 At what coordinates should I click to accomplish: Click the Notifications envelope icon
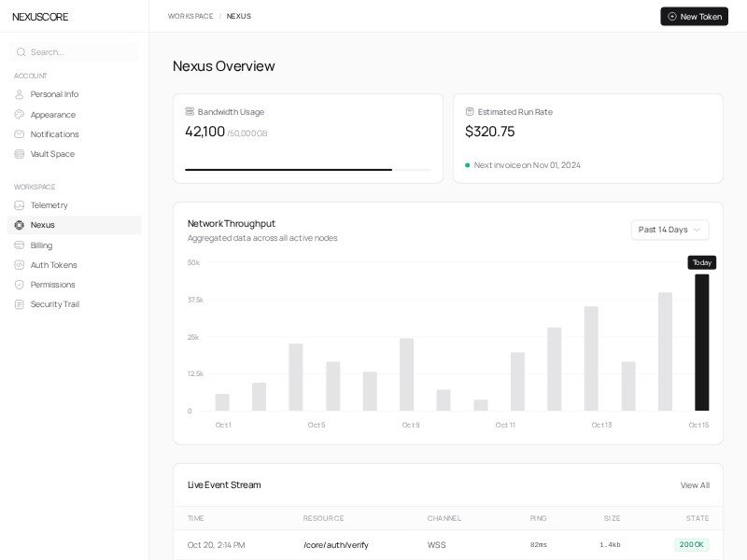[20, 134]
